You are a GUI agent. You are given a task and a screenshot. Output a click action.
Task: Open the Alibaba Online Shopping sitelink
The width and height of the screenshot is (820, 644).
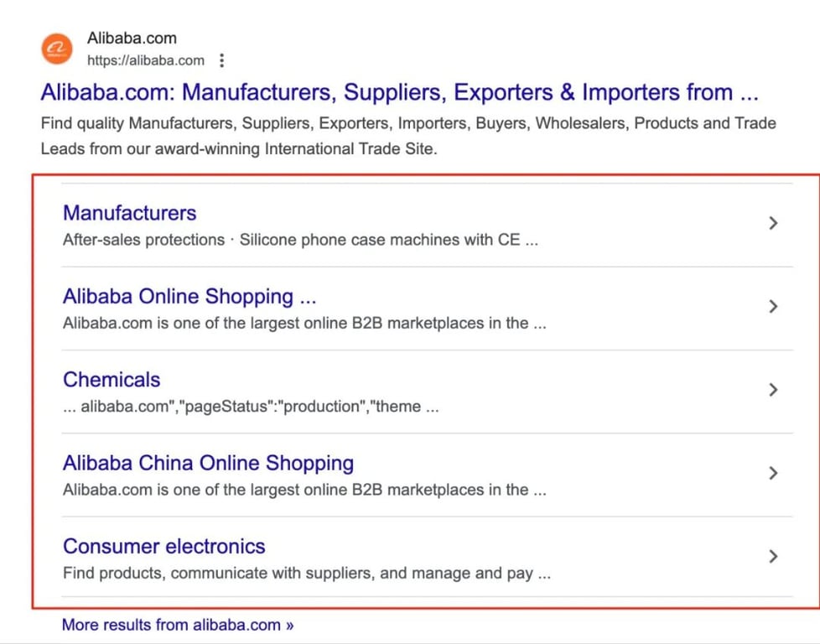click(189, 297)
